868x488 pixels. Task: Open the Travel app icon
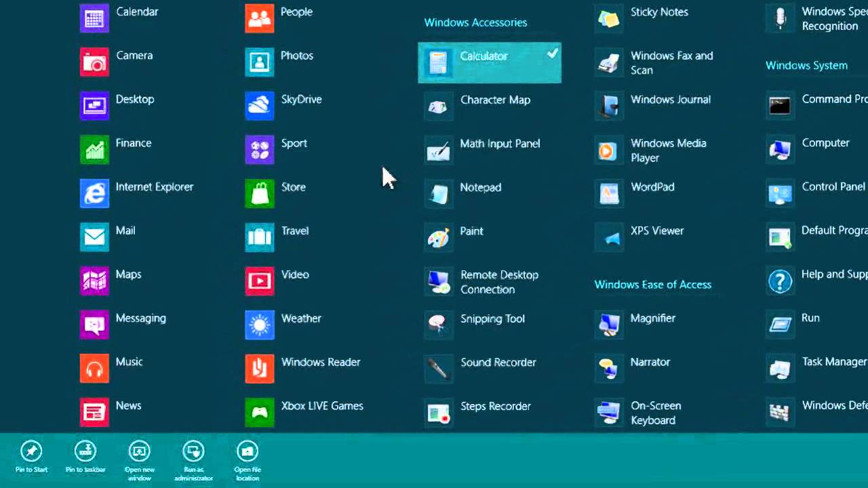(x=260, y=237)
